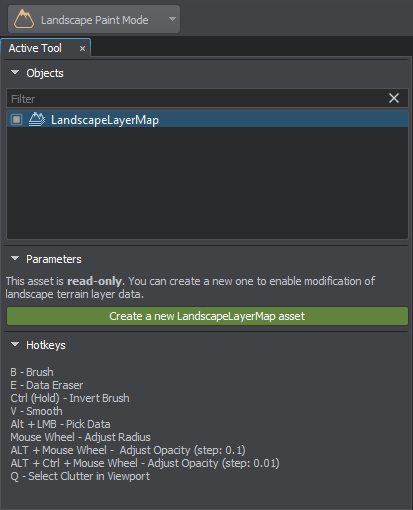The image size is (413, 510).
Task: Click the LandscapeLayerMap layered-mountain icon
Action: click(37, 119)
